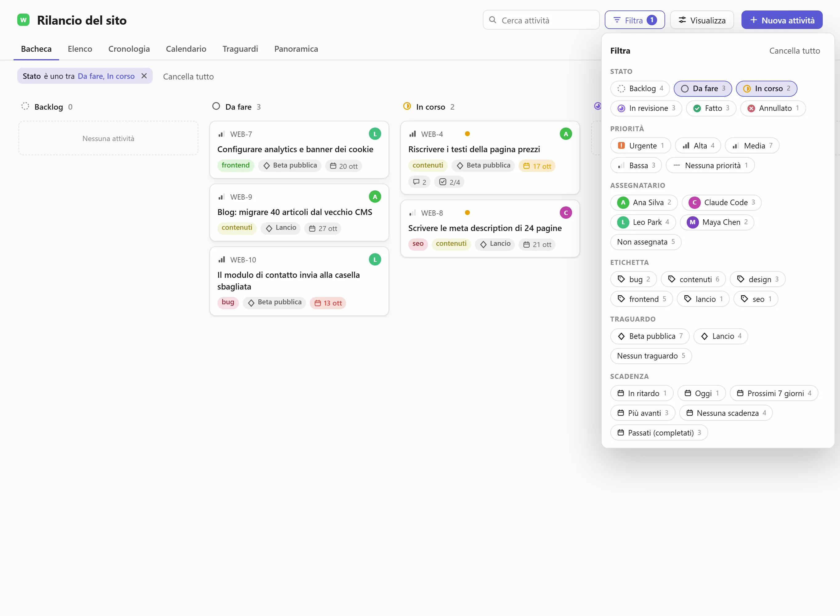840x616 pixels.
Task: Click the In corso column status icon
Action: tap(407, 106)
